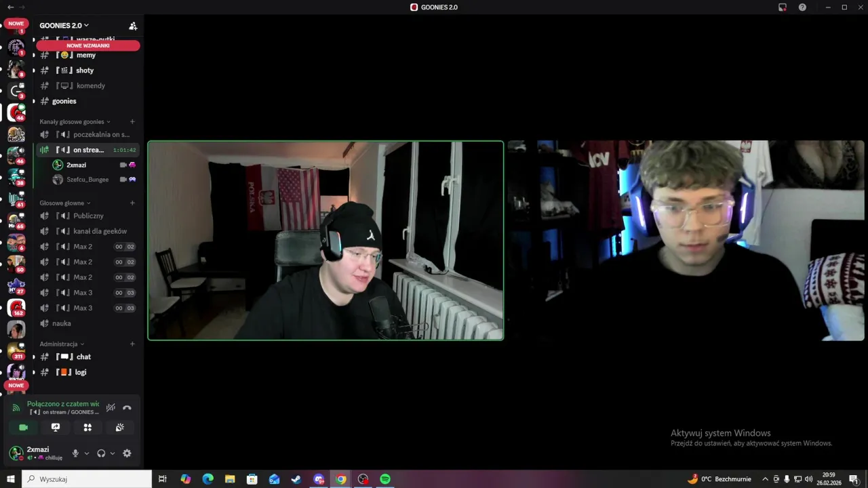
Task: Click the top NOWE unread pill
Action: point(16,24)
